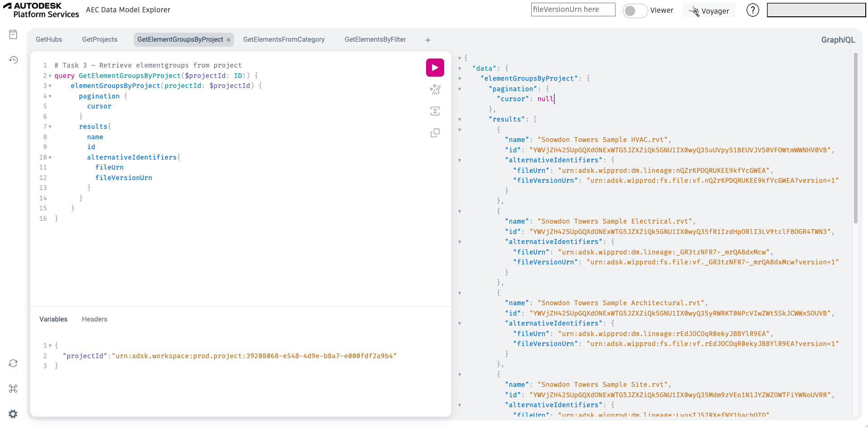Collapse the results block on line 7
The image size is (868, 443).
(50, 127)
